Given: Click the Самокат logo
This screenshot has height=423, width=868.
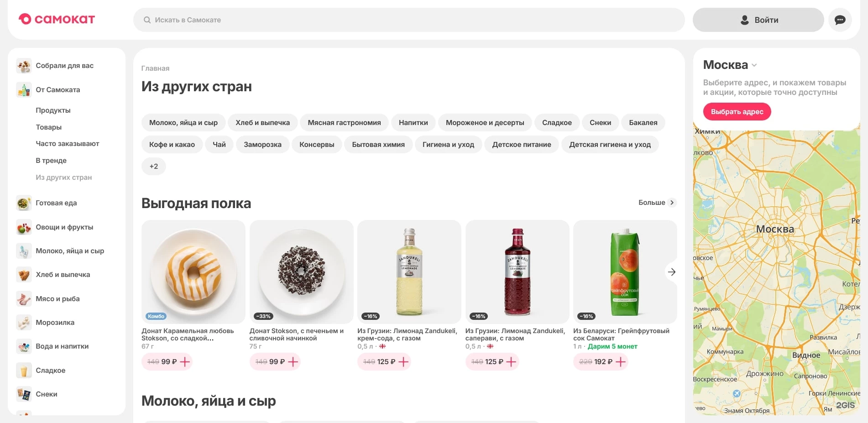Looking at the screenshot, I should point(56,19).
